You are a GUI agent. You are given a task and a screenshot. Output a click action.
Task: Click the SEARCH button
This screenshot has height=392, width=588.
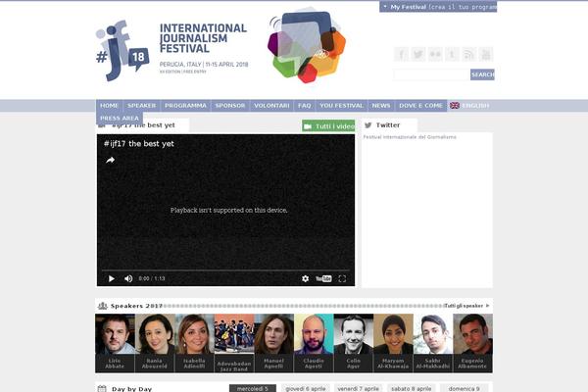tap(482, 74)
